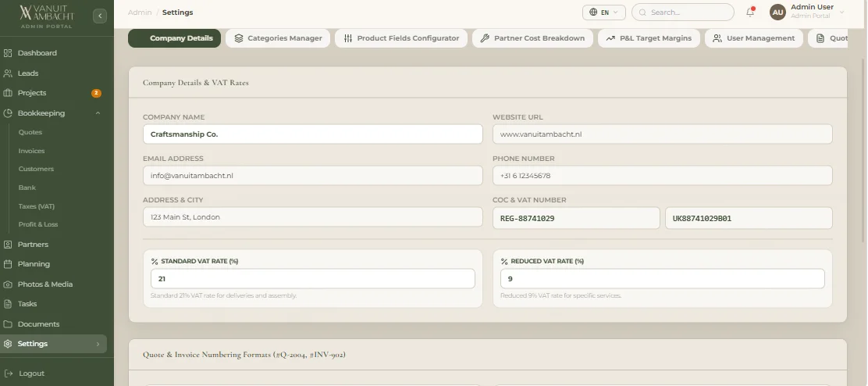Viewport: 868px width, 386px height.
Task: Collapse the Bookkeeping submenu chevron
Action: tap(98, 113)
